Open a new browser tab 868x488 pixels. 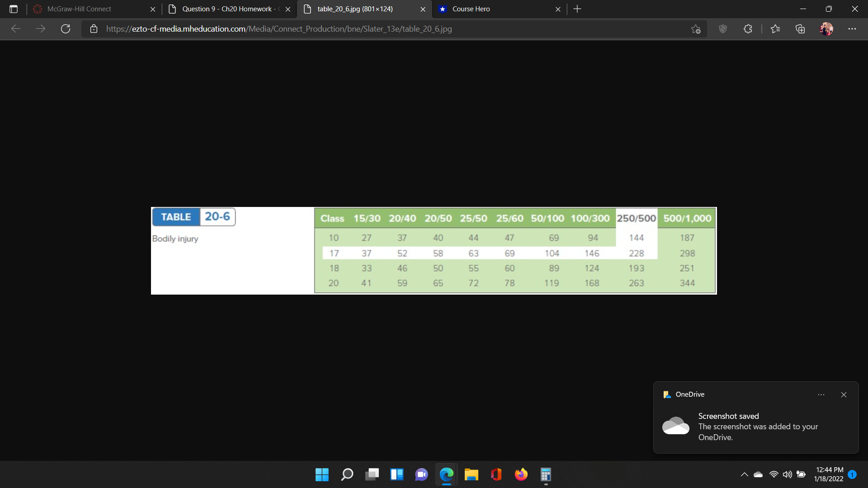[x=577, y=9]
